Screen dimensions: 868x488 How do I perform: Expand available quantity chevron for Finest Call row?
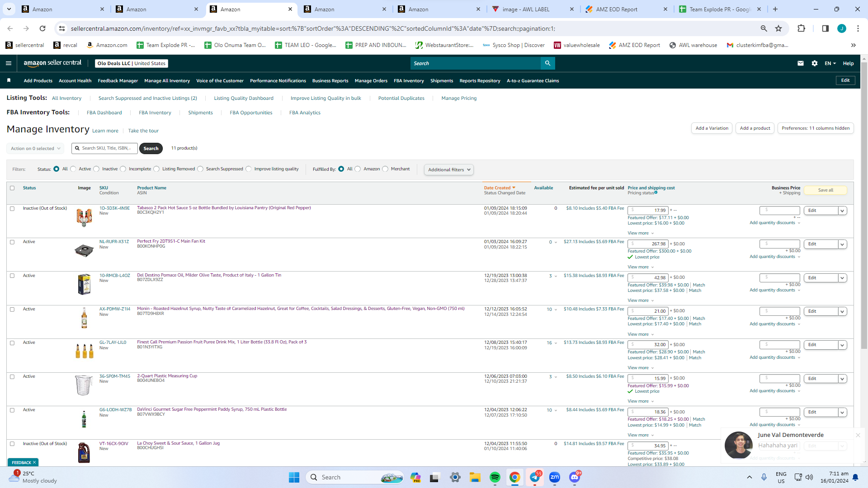556,343
